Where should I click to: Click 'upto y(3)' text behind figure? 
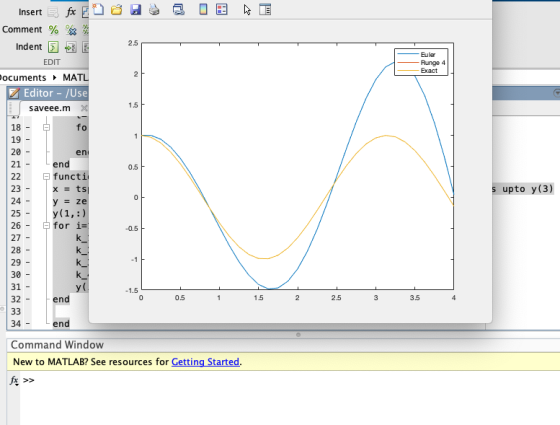527,189
